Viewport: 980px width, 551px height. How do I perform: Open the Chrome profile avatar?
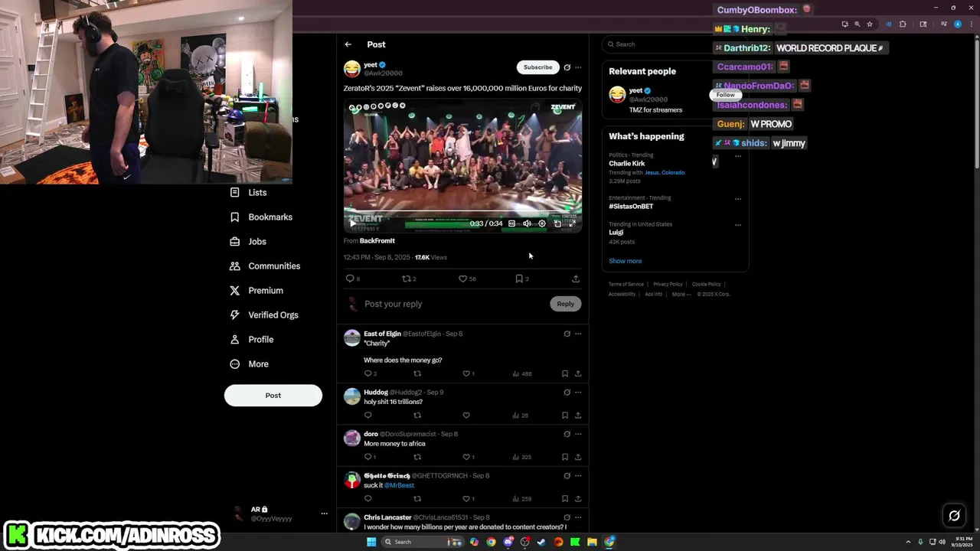click(959, 24)
